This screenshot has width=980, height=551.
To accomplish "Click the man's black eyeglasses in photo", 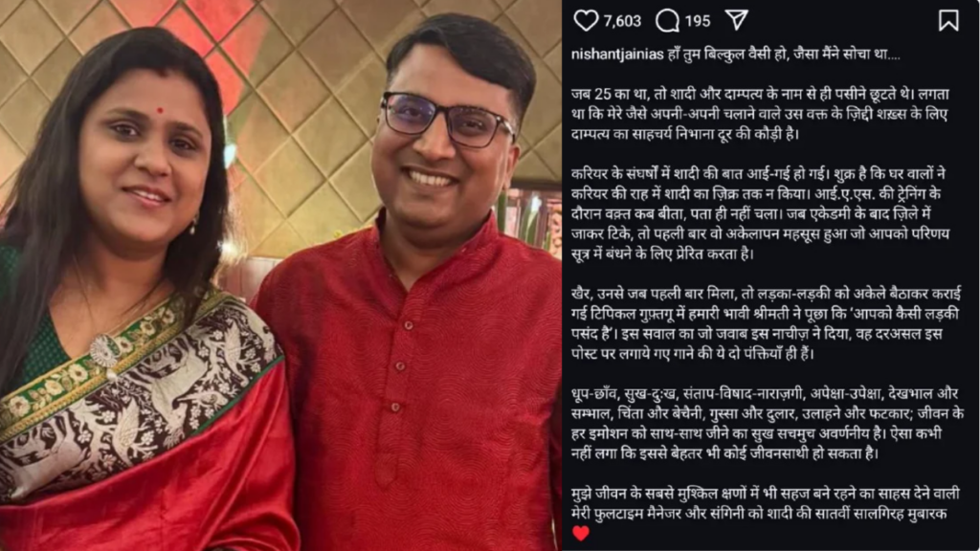I will (x=447, y=119).
